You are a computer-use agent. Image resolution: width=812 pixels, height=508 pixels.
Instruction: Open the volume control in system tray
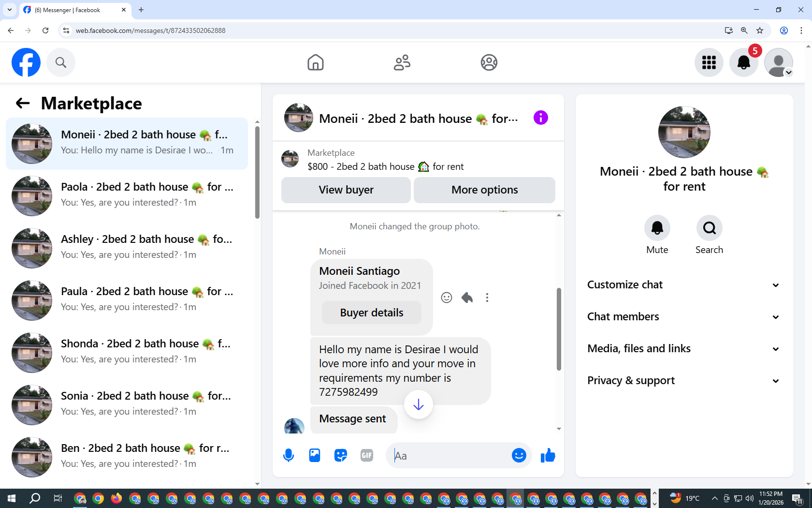pyautogui.click(x=750, y=498)
